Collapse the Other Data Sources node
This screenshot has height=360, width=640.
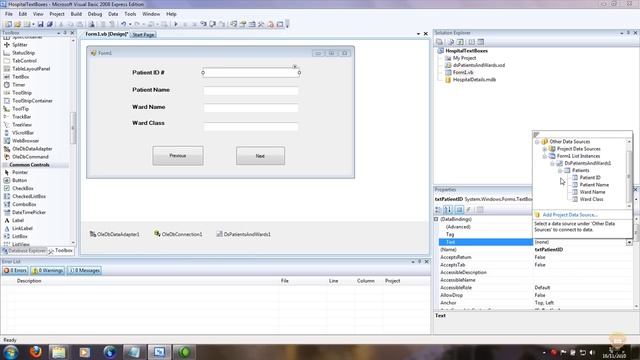click(537, 142)
